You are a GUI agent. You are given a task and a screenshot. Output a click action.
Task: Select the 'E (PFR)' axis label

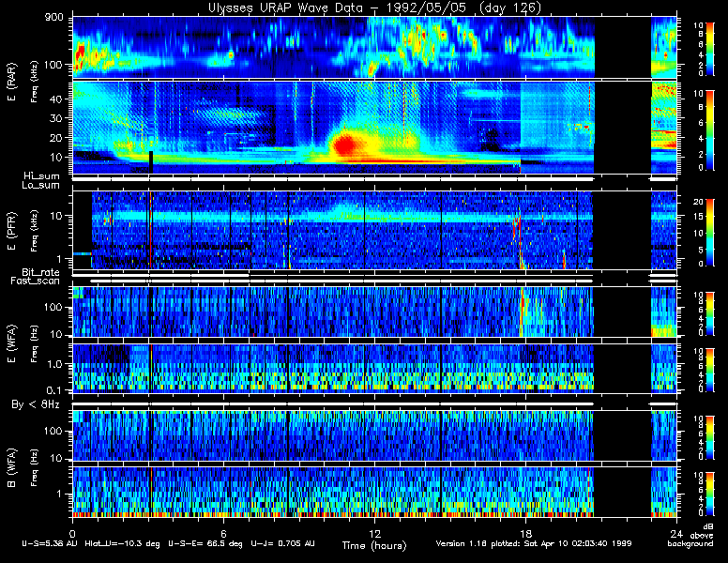tap(11, 231)
